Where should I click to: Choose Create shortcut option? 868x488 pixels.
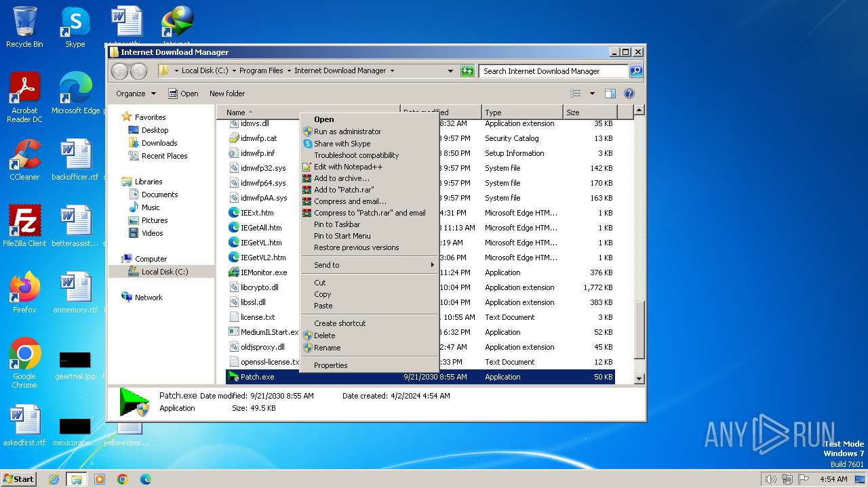(x=370, y=323)
